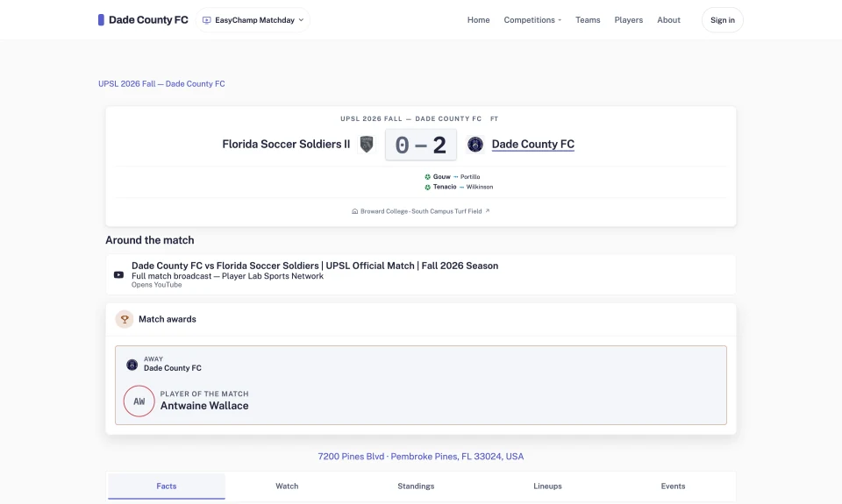Click the FT status label
Viewport: 842px width, 504px height.
494,118
